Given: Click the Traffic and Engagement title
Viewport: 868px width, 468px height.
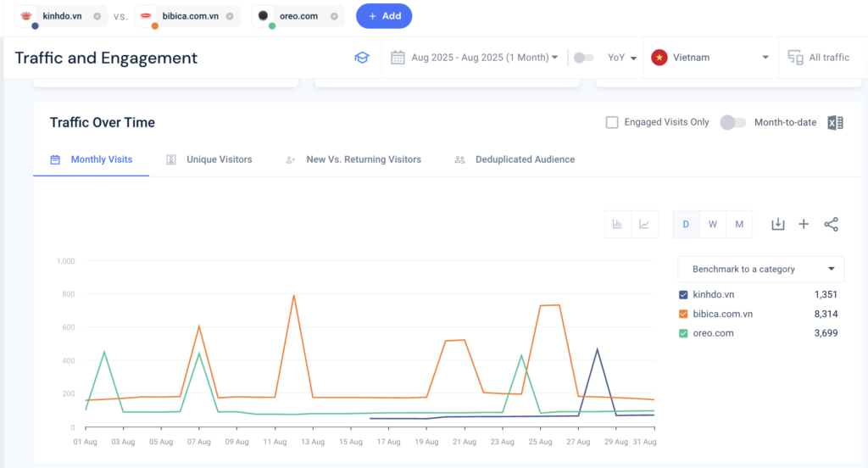Looking at the screenshot, I should (x=106, y=58).
